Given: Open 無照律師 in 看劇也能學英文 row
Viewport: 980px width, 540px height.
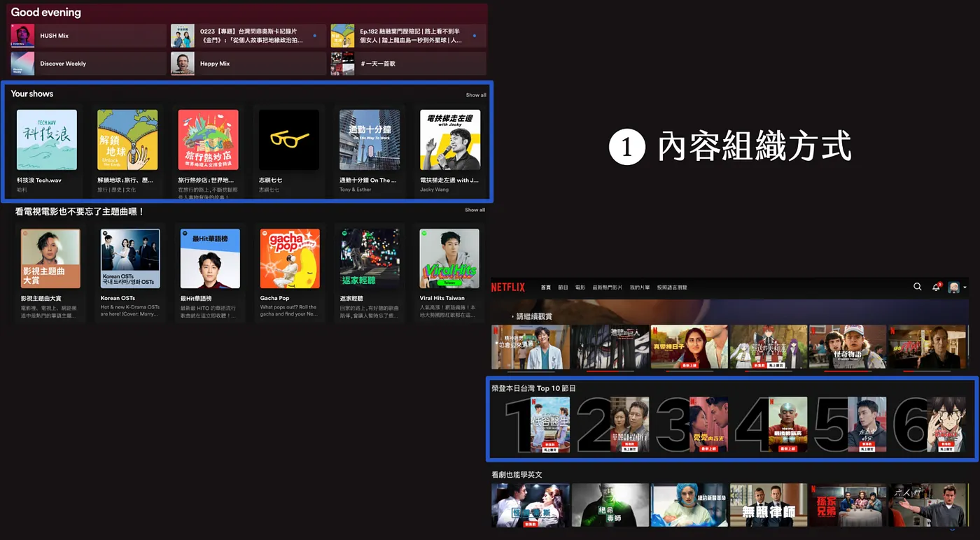Looking at the screenshot, I should (x=769, y=505).
